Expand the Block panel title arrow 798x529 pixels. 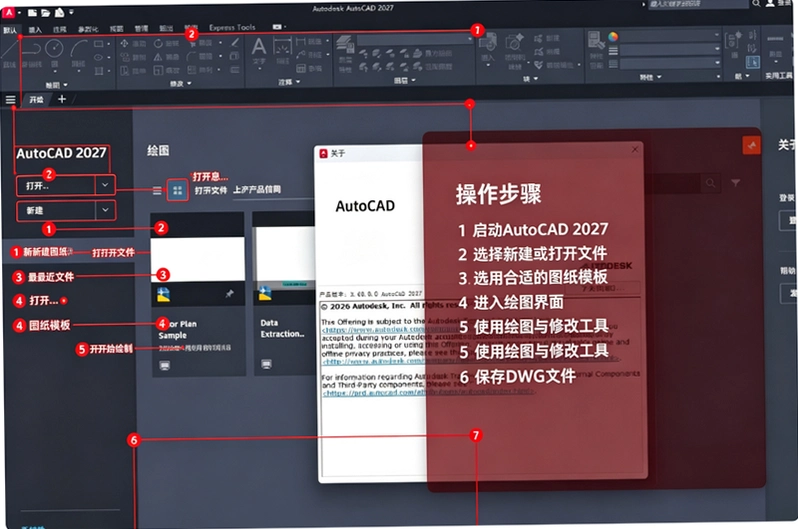tap(535, 79)
